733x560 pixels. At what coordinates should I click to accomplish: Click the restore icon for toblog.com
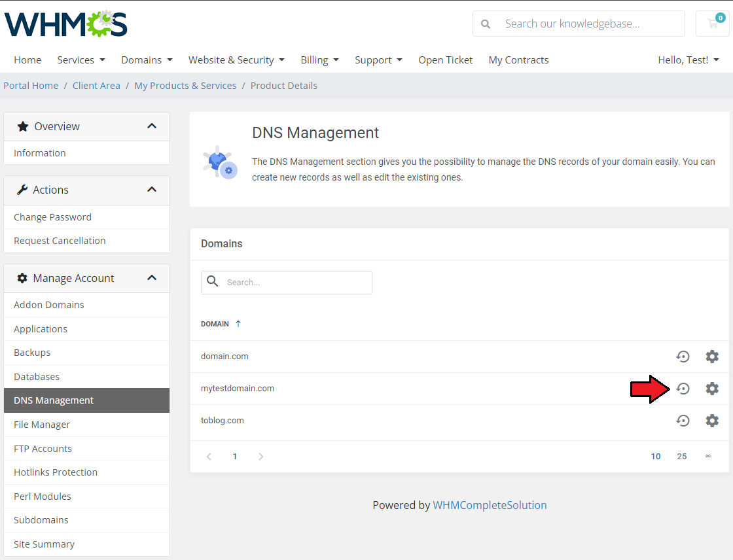coord(683,421)
